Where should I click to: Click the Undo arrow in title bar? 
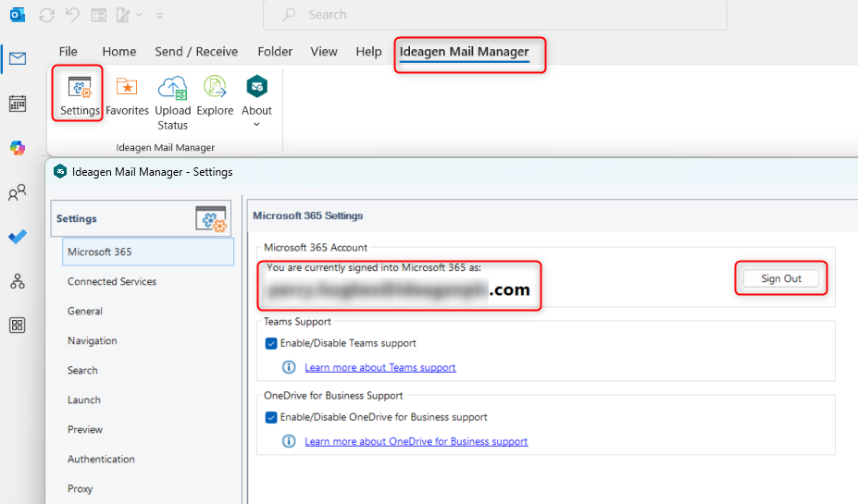[x=72, y=15]
